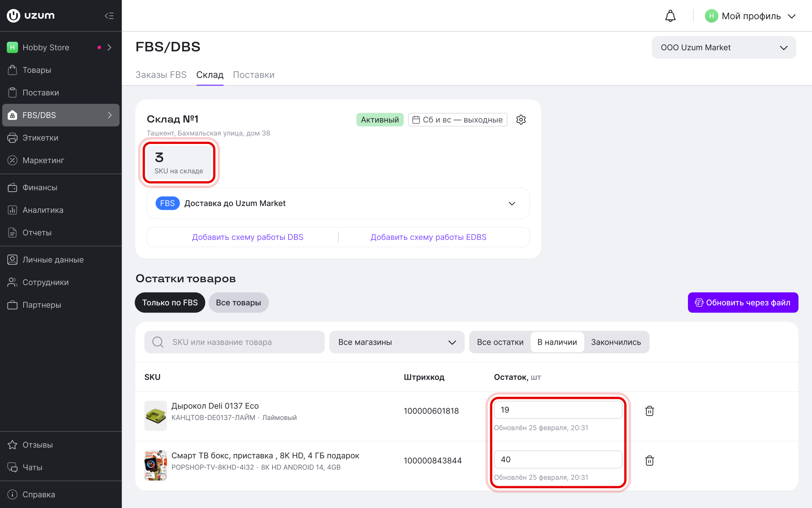Open Партнеры page
Viewport: 812px width, 508px height.
tap(61, 305)
